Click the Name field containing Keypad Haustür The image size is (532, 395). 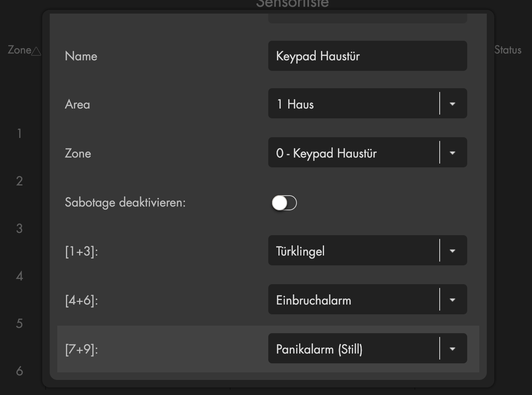tap(367, 56)
